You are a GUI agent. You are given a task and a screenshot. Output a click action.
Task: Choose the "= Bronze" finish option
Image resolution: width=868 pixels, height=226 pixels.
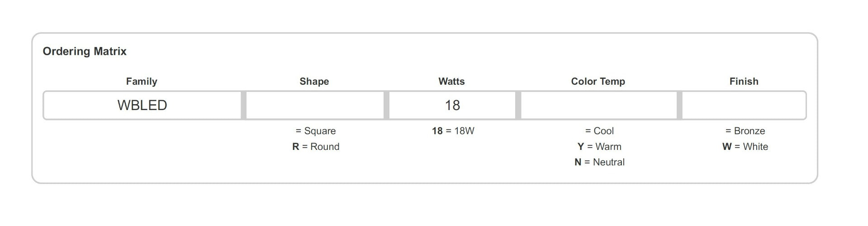click(745, 131)
